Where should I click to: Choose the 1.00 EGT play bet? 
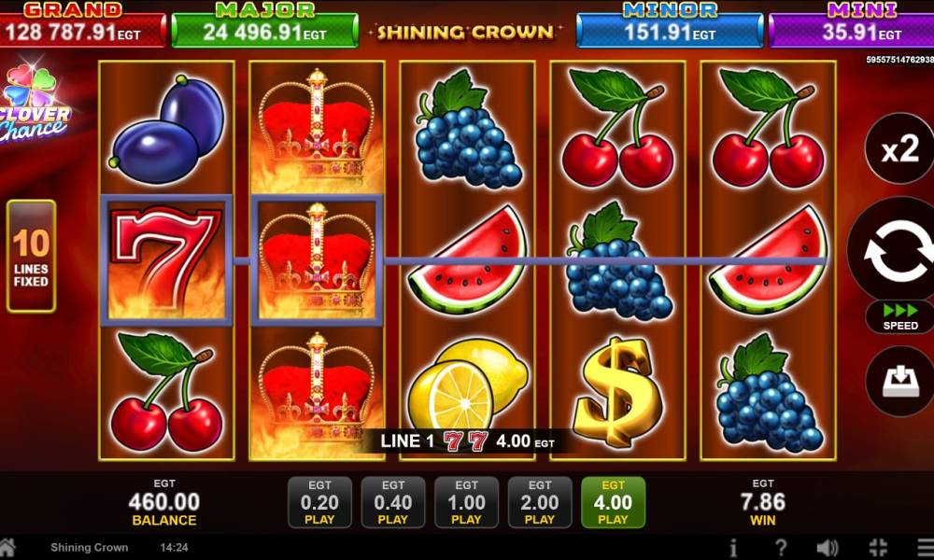(466, 502)
